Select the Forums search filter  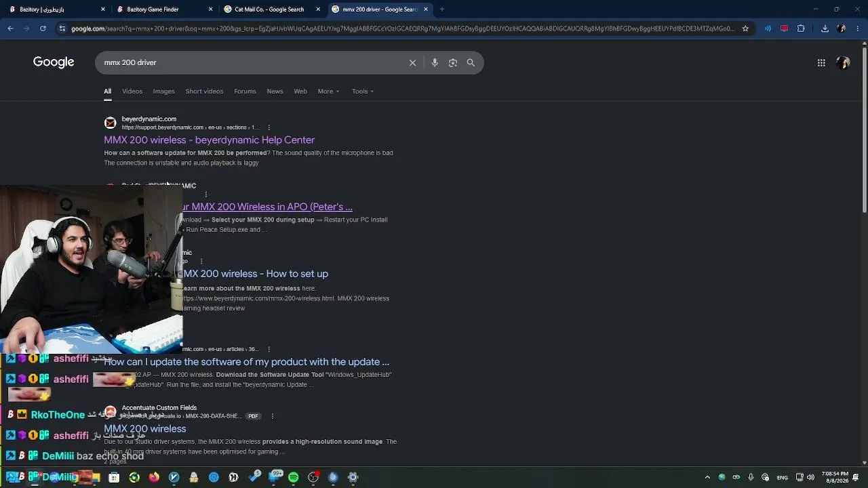pyautogui.click(x=245, y=91)
